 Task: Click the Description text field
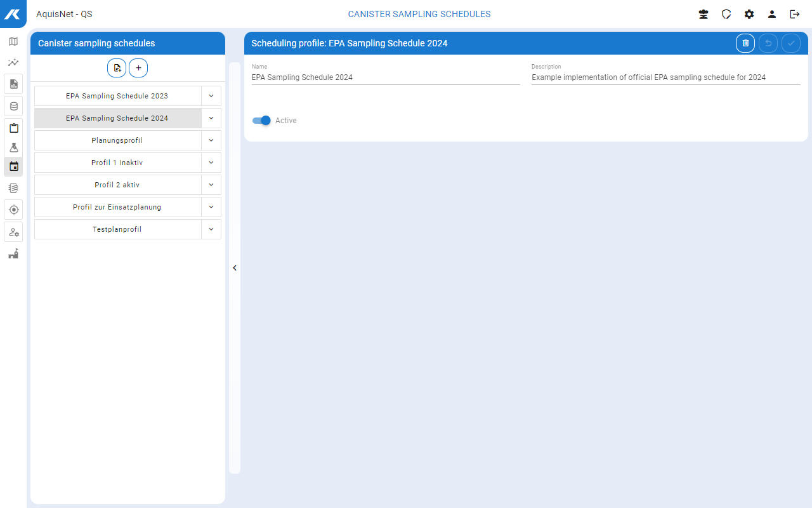665,77
